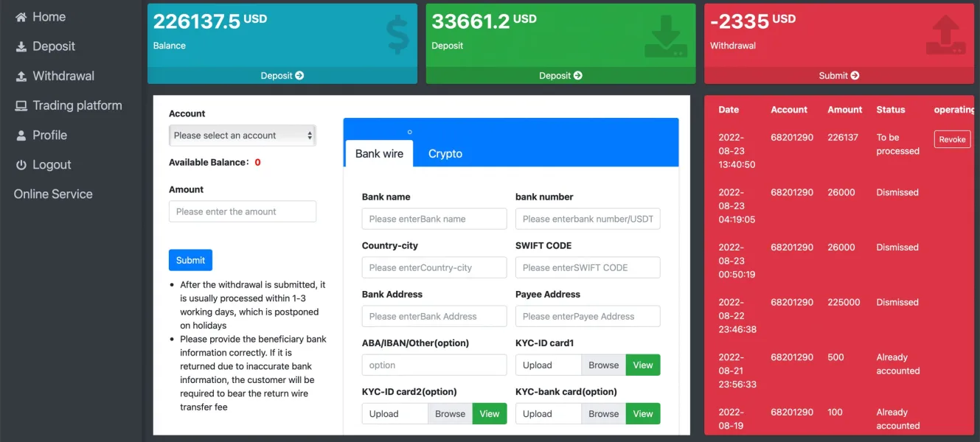Select the Bank wire tab

(379, 154)
